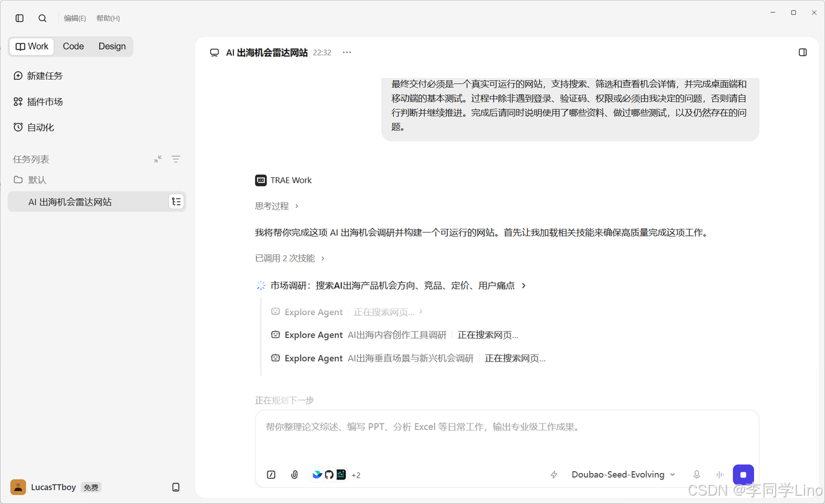The width and height of the screenshot is (825, 504).
Task: Stop generation with the purple stop button
Action: coord(743,475)
